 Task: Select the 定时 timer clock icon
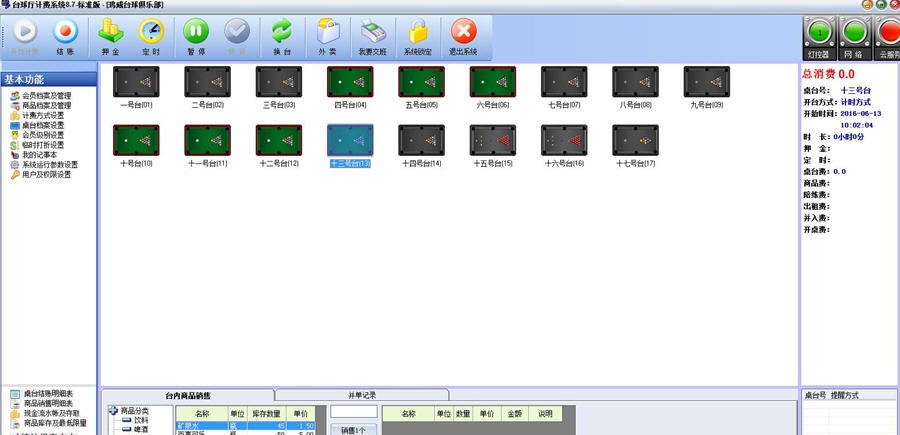tap(151, 36)
